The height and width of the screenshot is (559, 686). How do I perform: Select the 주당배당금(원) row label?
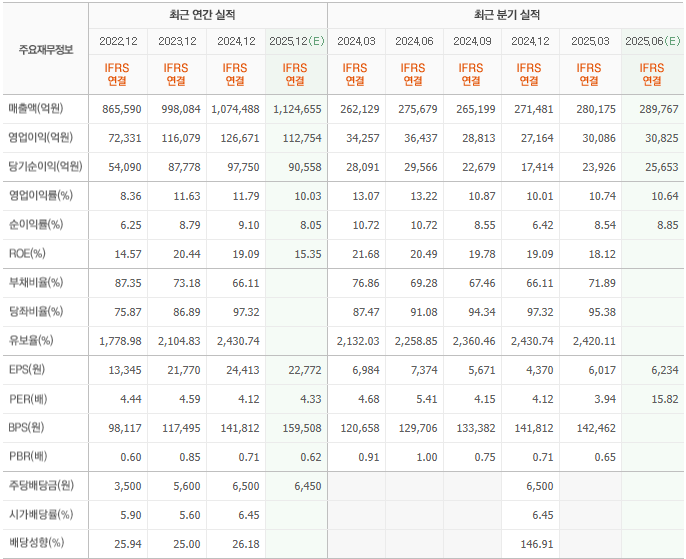pos(41,486)
